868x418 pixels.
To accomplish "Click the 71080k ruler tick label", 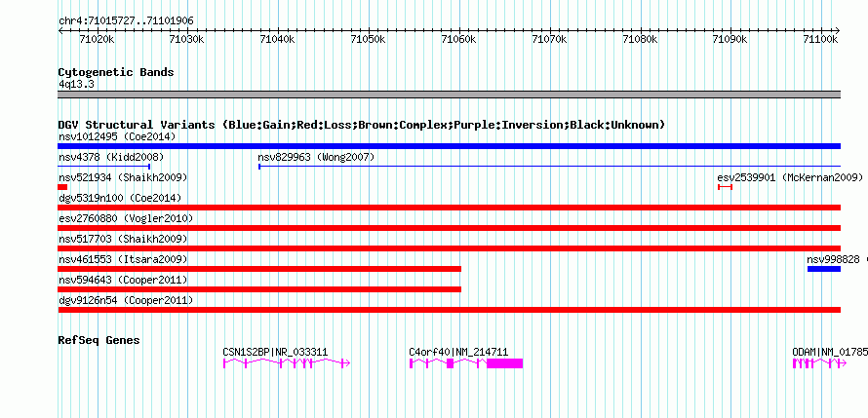I will pyautogui.click(x=641, y=40).
